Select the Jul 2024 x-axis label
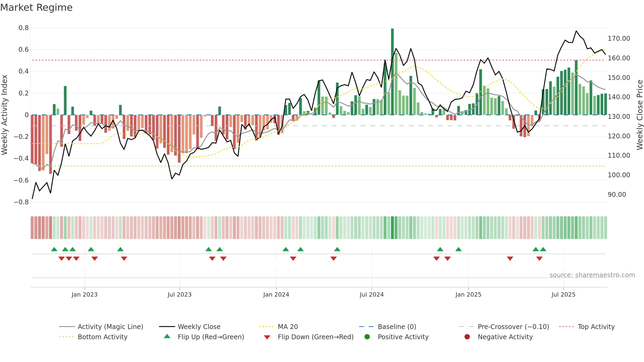The width and height of the screenshot is (644, 362). tap(372, 294)
